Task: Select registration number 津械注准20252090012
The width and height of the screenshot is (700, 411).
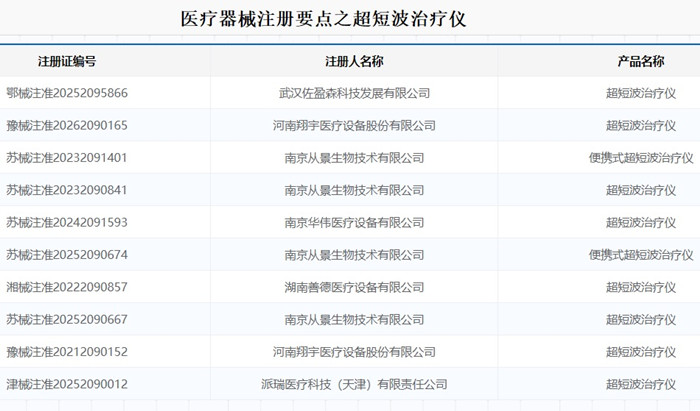Action: (67, 384)
